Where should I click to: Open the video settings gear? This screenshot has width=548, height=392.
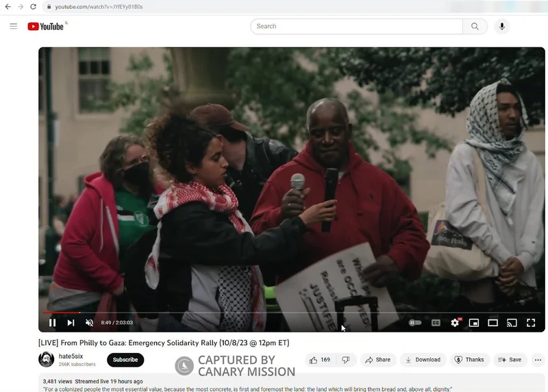point(455,323)
